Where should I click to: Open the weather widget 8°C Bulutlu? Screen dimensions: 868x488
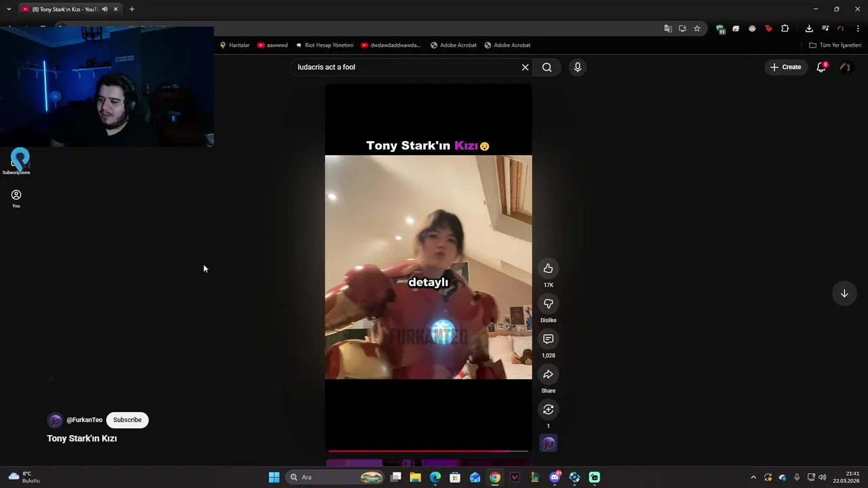click(x=24, y=477)
